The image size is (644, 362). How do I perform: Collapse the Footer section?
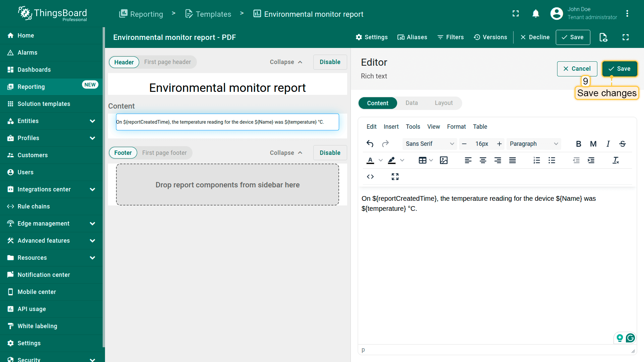[286, 153]
